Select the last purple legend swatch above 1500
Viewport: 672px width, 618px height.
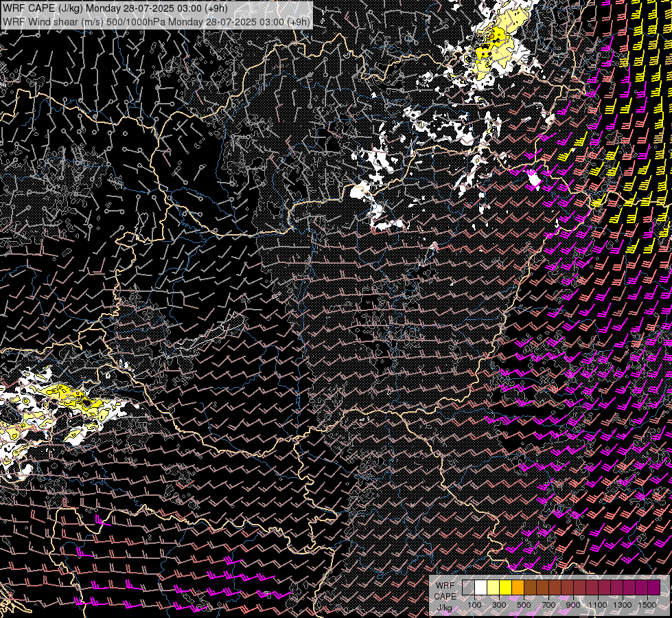pyautogui.click(x=653, y=588)
